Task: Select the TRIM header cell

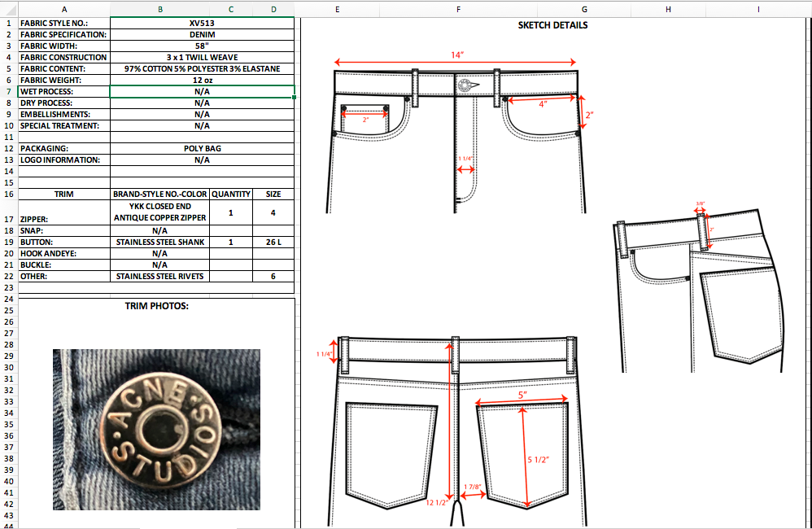Action: pyautogui.click(x=64, y=195)
